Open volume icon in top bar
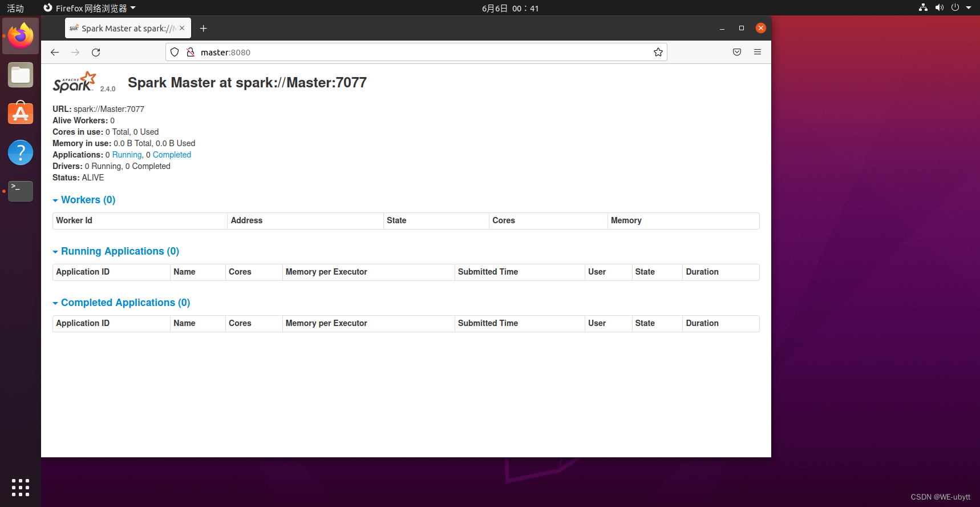Viewport: 980px width, 507px height. coord(939,7)
